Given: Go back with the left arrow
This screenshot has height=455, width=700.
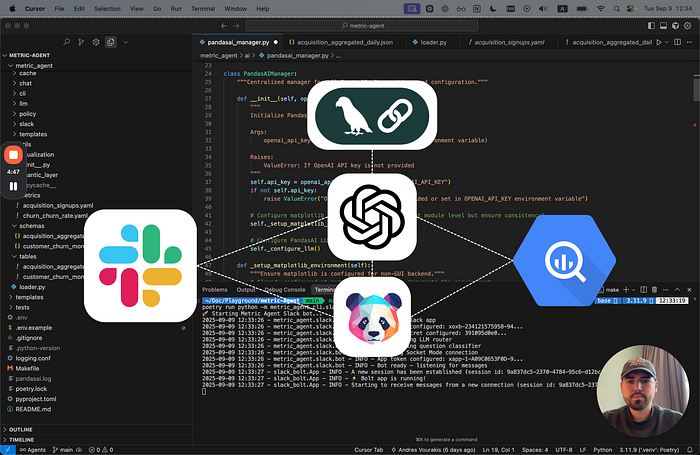Looking at the screenshot, I should point(224,26).
